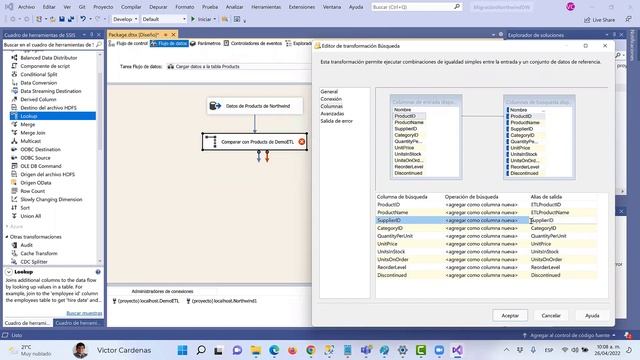Image resolution: width=640 pixels, height=360 pixels.
Task: Choose Derived Column from the toolbox
Action: click(38, 99)
